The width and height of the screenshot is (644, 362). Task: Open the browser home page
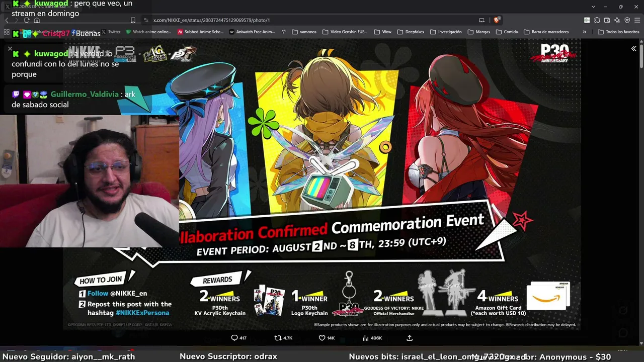coord(37,20)
